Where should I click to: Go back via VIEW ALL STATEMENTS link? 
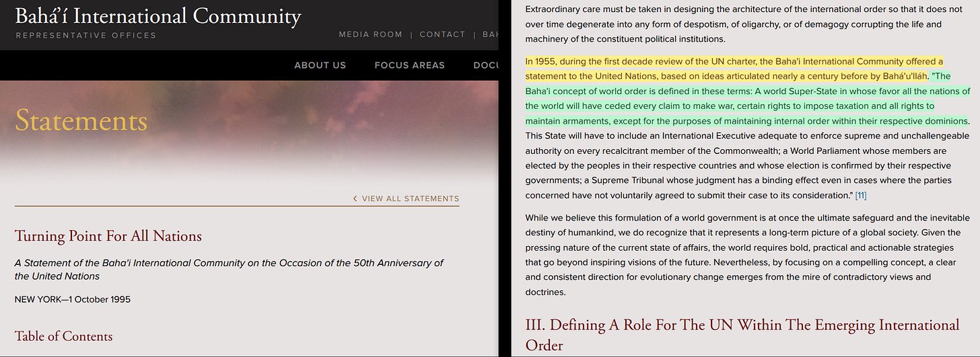pyautogui.click(x=411, y=199)
